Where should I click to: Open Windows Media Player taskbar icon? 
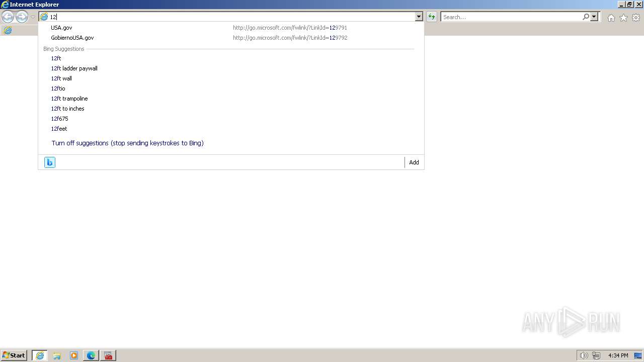click(x=74, y=355)
